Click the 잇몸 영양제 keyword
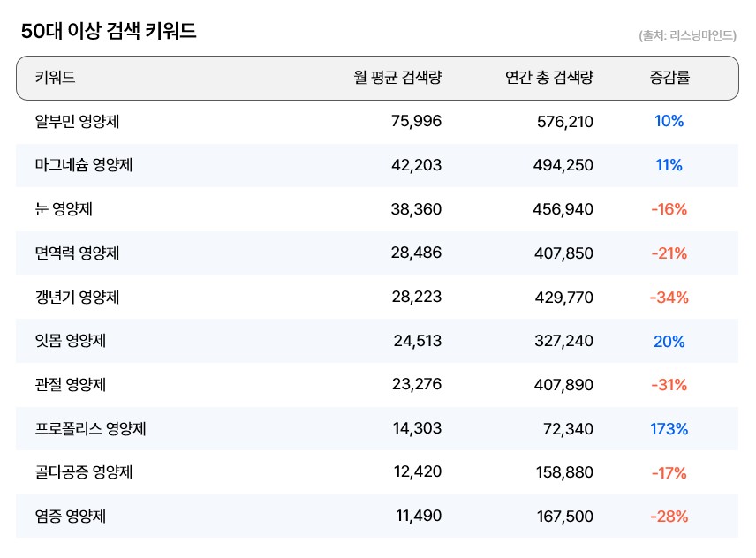756x558 pixels. [x=71, y=342]
